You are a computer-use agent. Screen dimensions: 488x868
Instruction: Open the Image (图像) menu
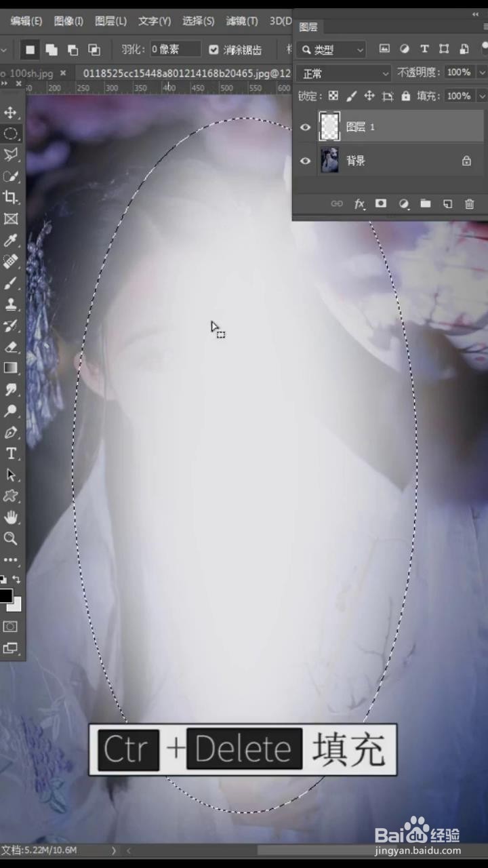68,21
